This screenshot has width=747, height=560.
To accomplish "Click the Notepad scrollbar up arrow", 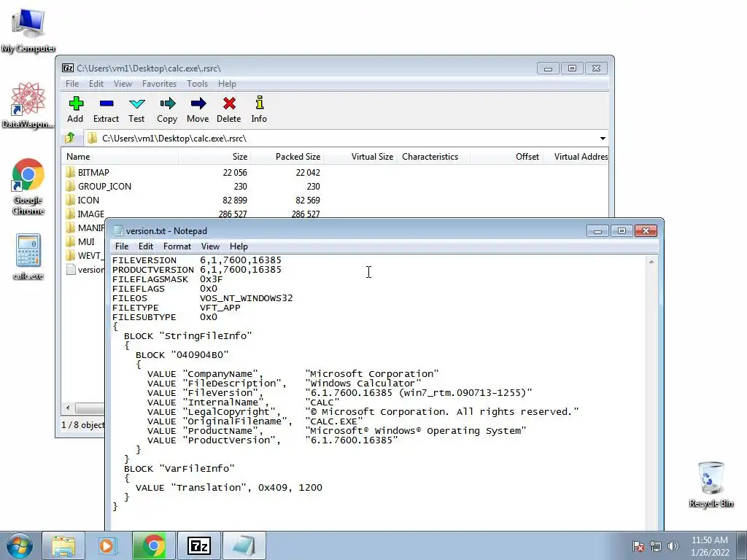I will [x=651, y=262].
